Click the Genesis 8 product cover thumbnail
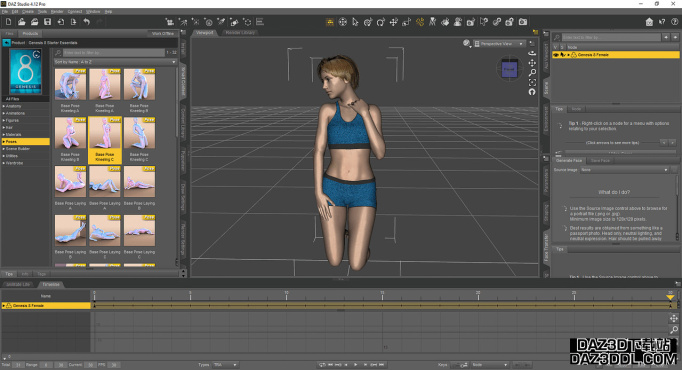 coord(25,71)
